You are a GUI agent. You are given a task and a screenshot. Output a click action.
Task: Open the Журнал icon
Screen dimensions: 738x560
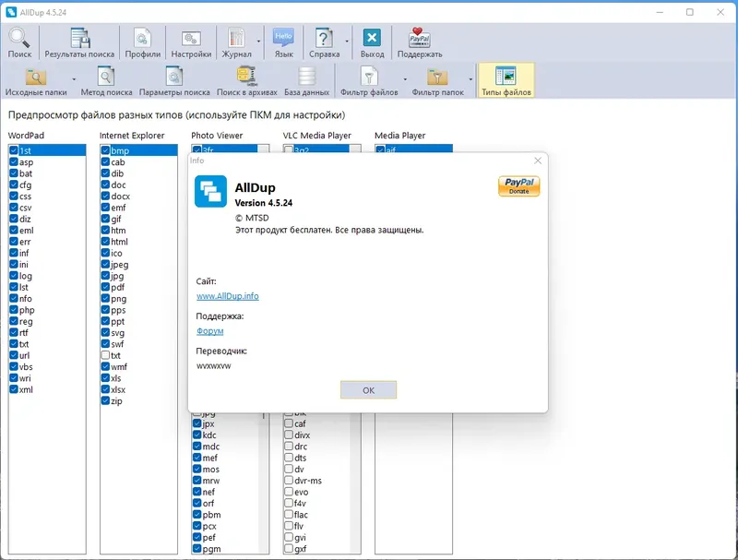point(236,38)
